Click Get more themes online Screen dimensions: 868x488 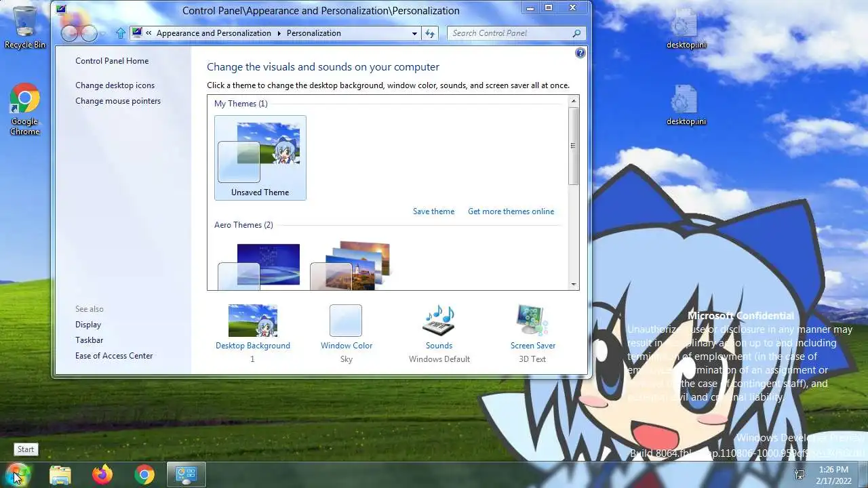tap(511, 211)
